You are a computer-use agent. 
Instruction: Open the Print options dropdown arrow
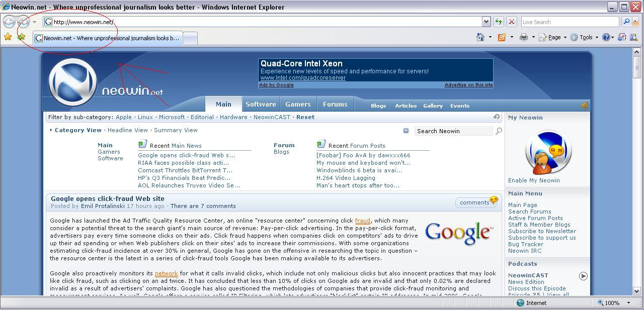pos(533,37)
